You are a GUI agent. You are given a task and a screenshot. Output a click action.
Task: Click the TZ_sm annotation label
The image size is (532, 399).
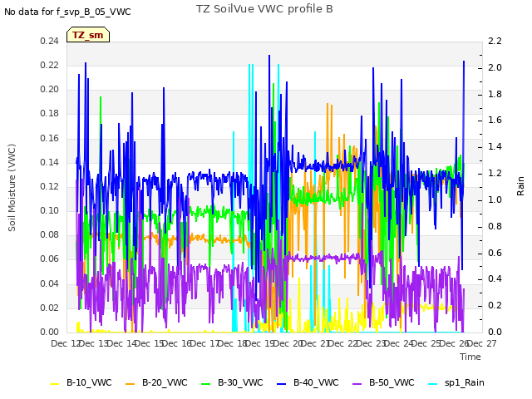(88, 35)
